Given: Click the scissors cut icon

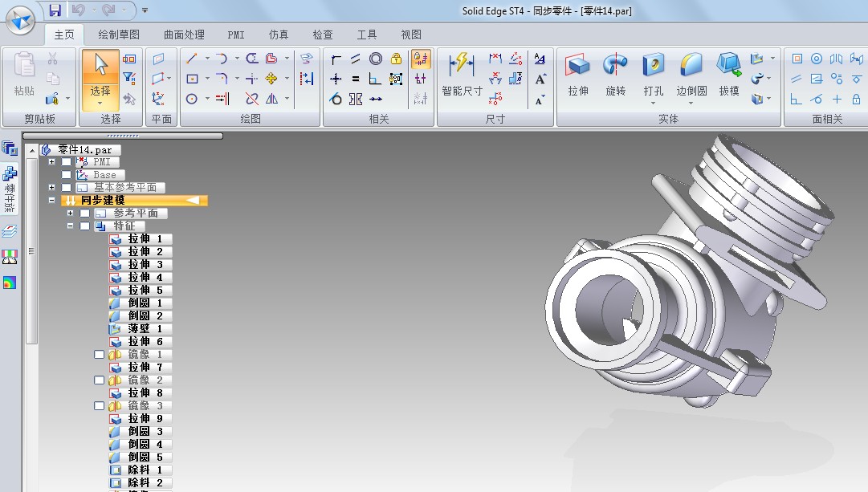Looking at the screenshot, I should (x=52, y=59).
